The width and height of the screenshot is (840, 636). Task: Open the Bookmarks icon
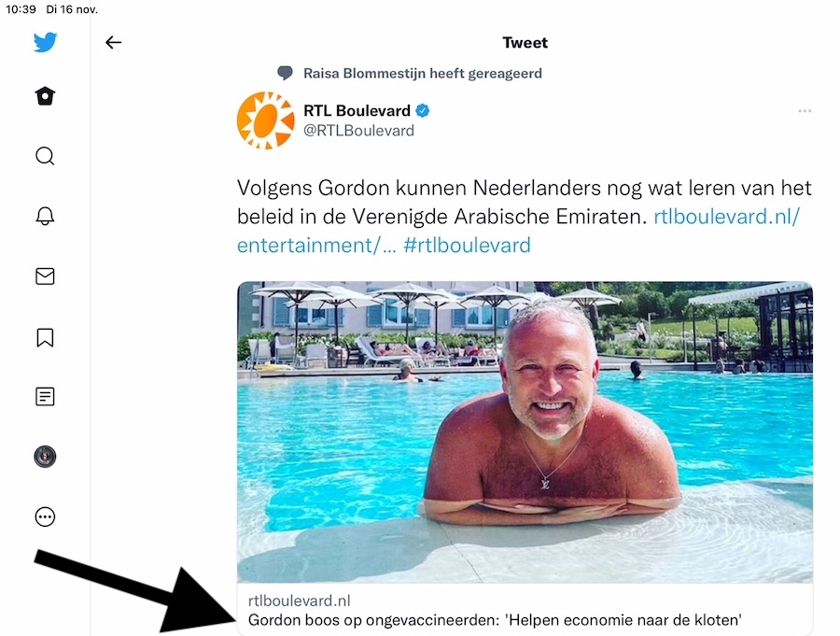coord(45,338)
